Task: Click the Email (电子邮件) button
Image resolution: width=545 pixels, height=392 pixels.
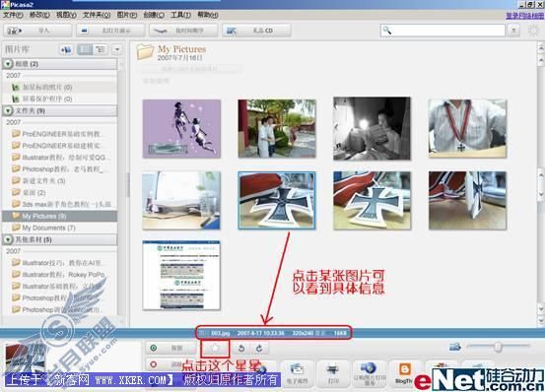Action: (298, 373)
